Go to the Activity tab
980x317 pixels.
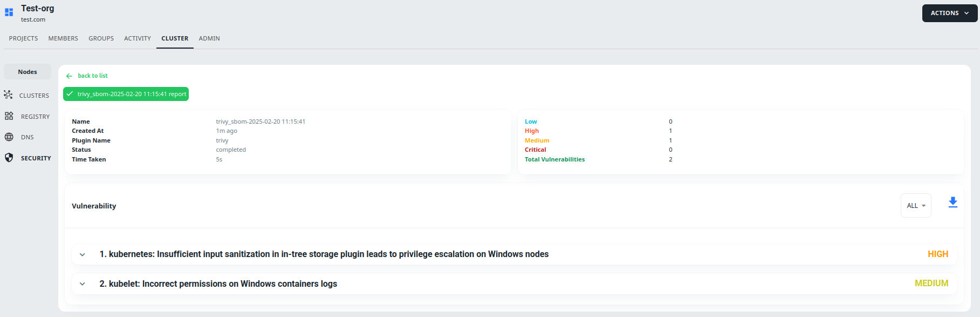[x=138, y=38]
